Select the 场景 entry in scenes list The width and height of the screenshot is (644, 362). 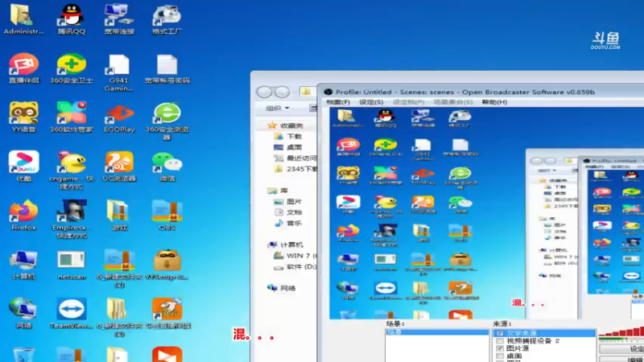coord(437,332)
